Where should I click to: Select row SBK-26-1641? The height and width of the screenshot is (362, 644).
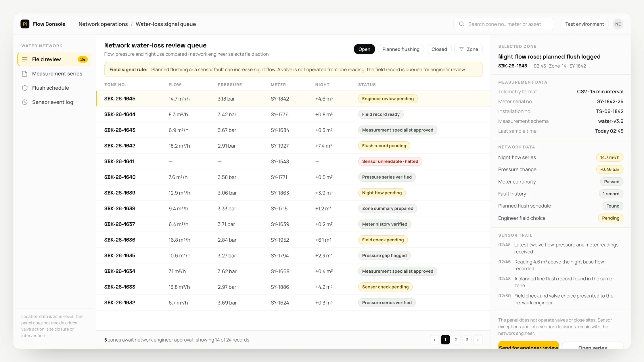293,161
